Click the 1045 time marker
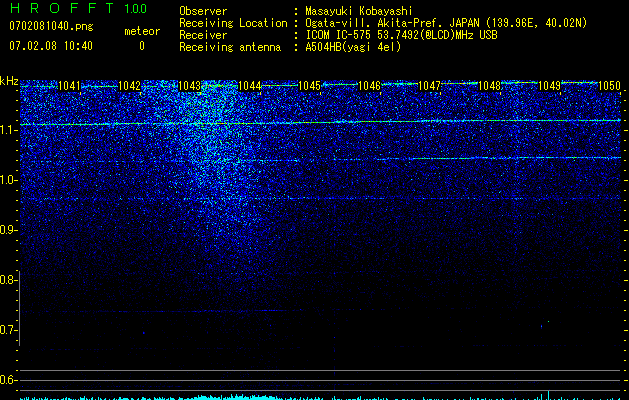Screen dimensions: 629x400 pos(310,86)
